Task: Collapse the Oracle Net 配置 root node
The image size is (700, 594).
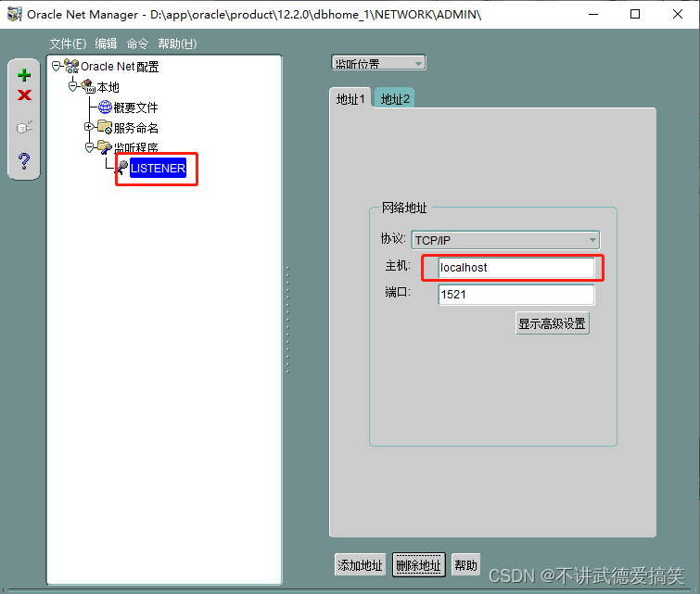Action: coord(56,67)
